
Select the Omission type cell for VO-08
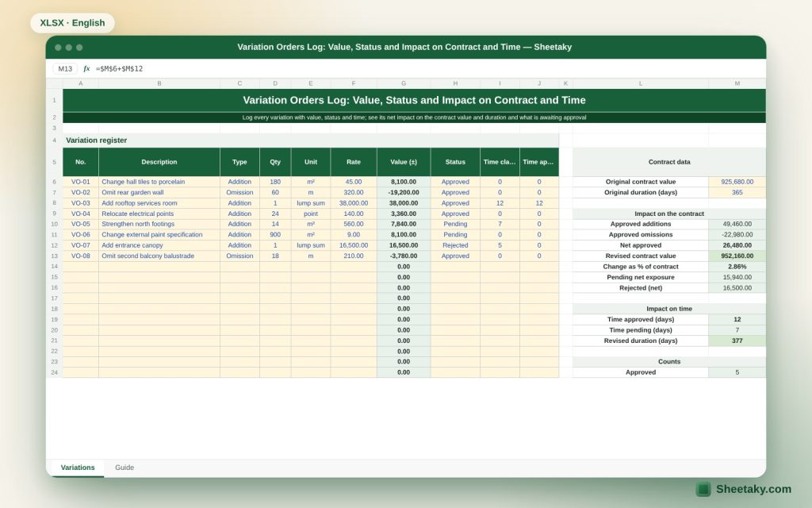click(239, 256)
